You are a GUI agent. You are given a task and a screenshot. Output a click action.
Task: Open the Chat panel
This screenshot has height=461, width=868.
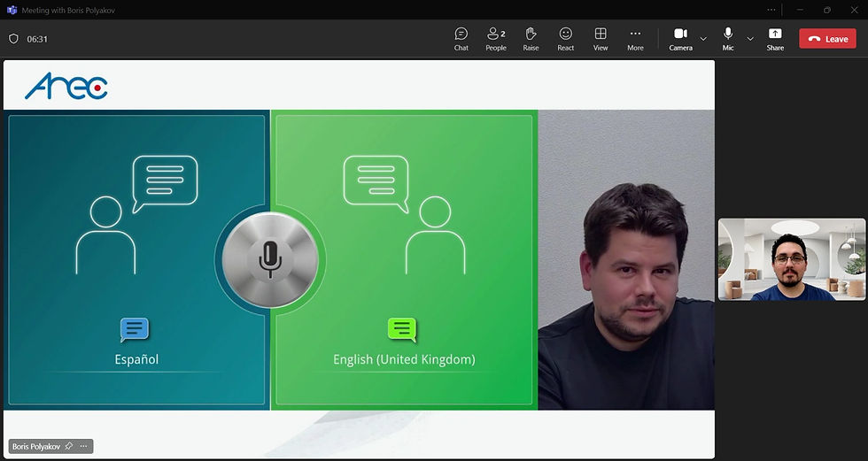tap(461, 39)
